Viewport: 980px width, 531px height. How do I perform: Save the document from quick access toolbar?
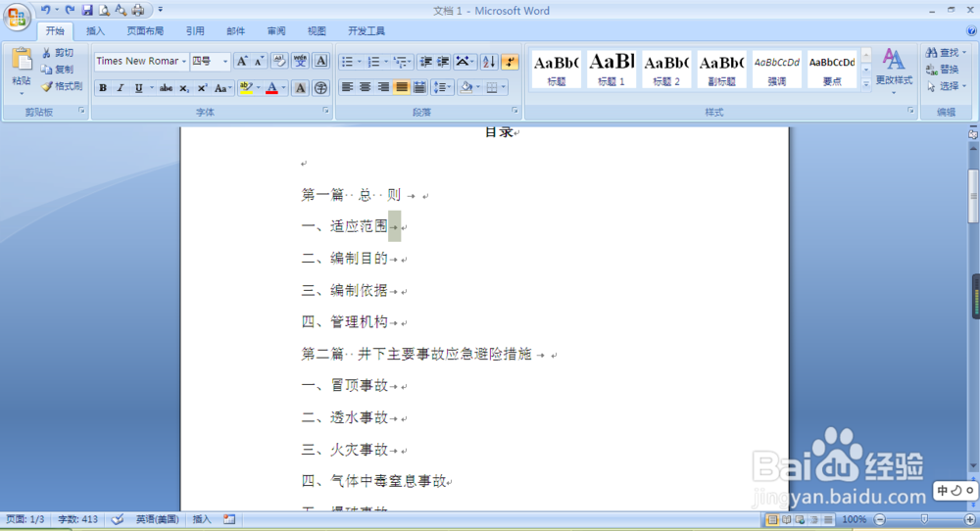pos(87,10)
